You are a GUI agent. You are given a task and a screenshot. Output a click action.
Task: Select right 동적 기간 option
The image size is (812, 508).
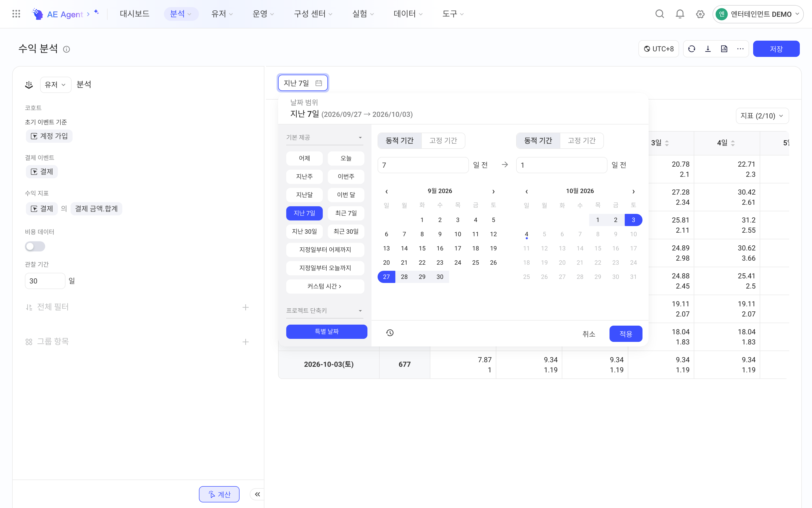click(x=538, y=140)
